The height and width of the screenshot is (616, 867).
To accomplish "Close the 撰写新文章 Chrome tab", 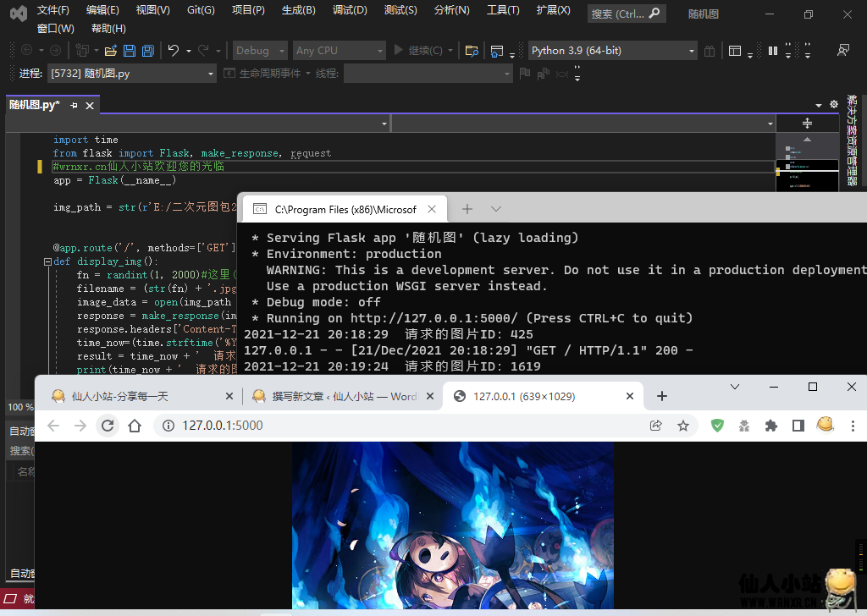I will coord(430,396).
